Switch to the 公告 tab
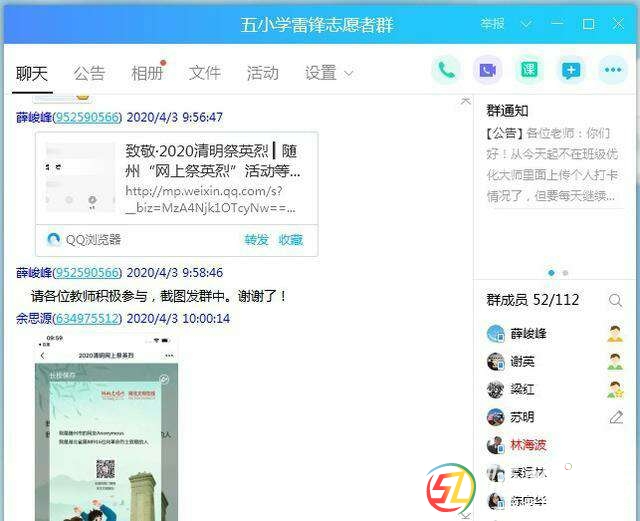Image resolution: width=640 pixels, height=521 pixels. (89, 73)
